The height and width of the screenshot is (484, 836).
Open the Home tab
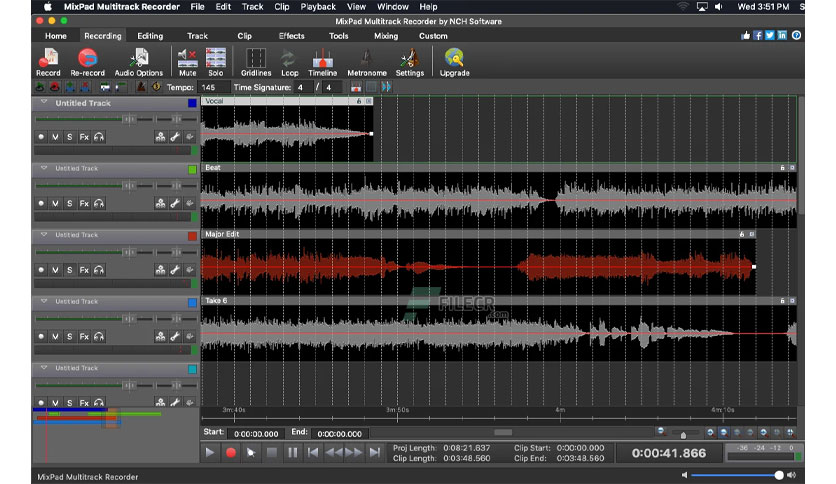[55, 36]
